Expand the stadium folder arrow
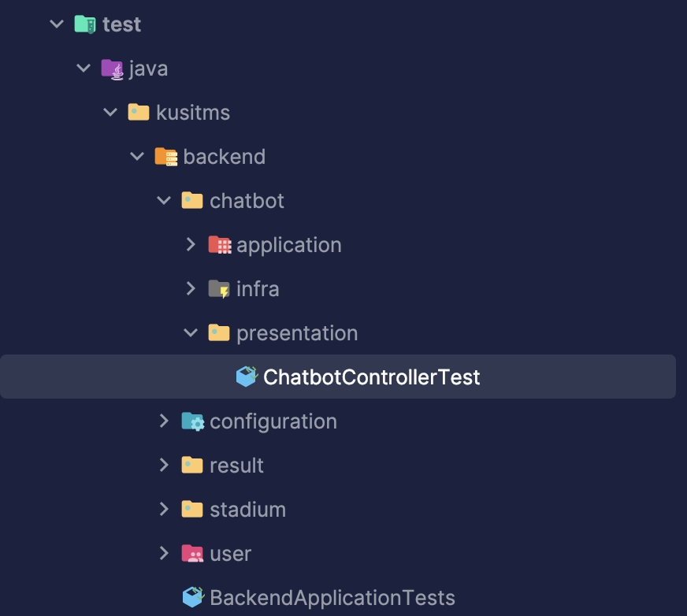 coord(164,510)
